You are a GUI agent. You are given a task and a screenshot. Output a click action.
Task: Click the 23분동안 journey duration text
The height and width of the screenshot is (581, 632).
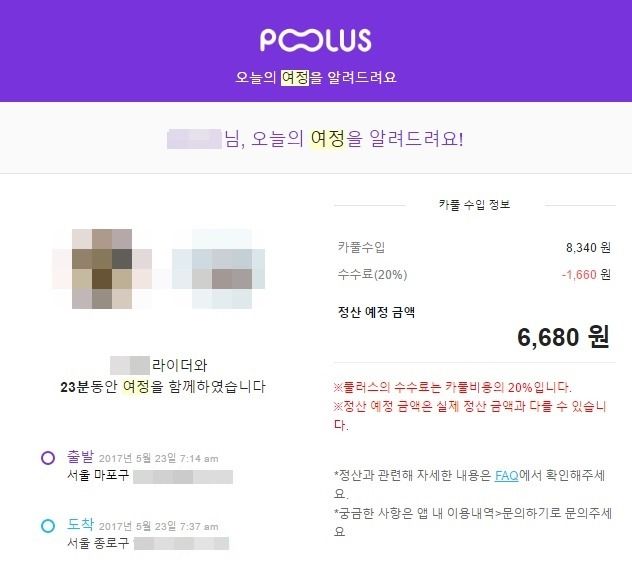tap(89, 387)
